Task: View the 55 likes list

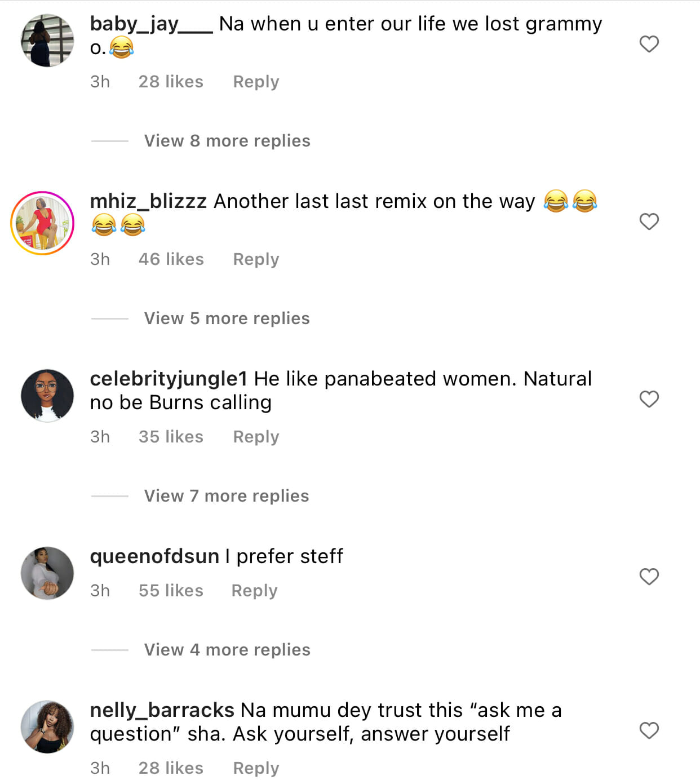Action: tap(171, 591)
